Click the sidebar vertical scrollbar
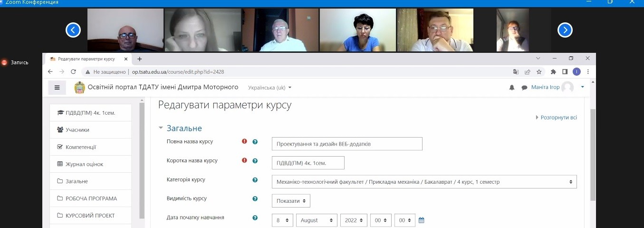 click(x=142, y=159)
